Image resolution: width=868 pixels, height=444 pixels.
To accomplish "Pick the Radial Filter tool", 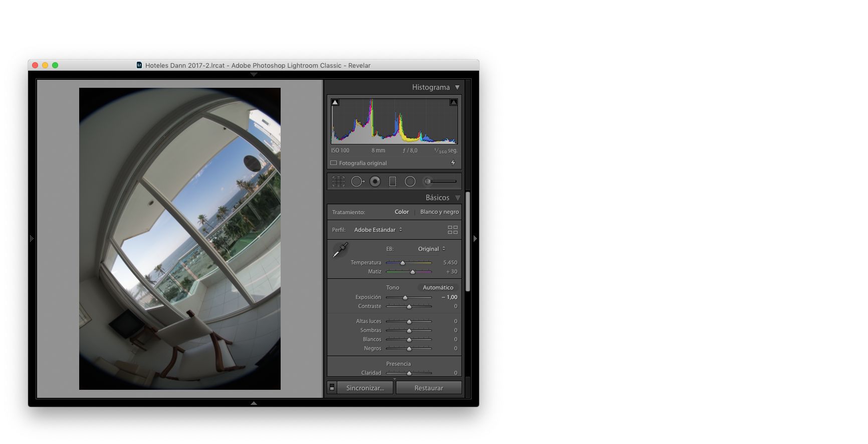I will 410,182.
